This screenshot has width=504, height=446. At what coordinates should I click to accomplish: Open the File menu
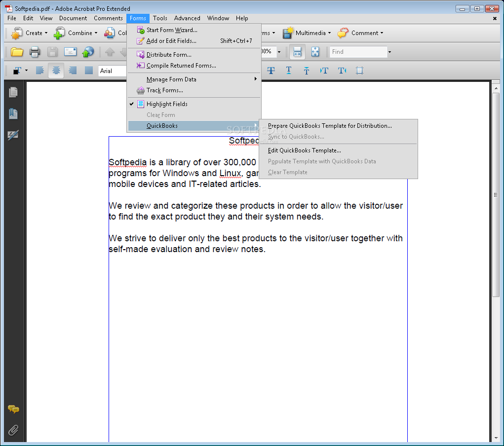(11, 18)
